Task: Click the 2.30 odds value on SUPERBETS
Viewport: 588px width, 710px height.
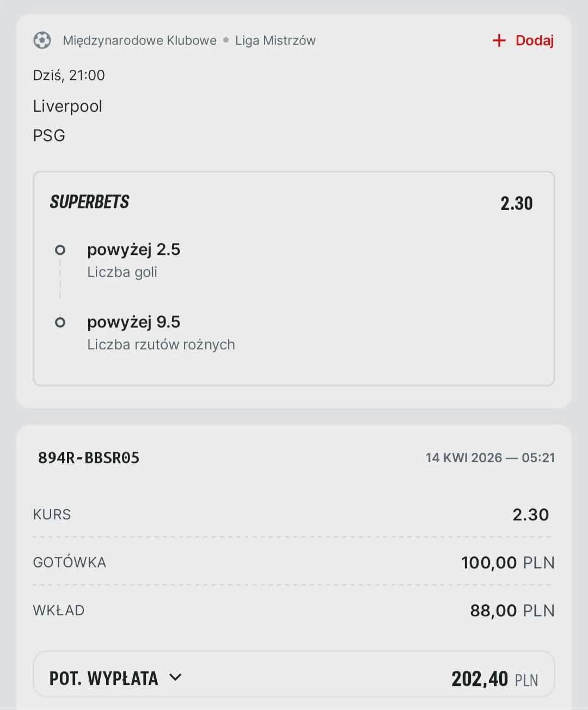Action: pyautogui.click(x=517, y=203)
